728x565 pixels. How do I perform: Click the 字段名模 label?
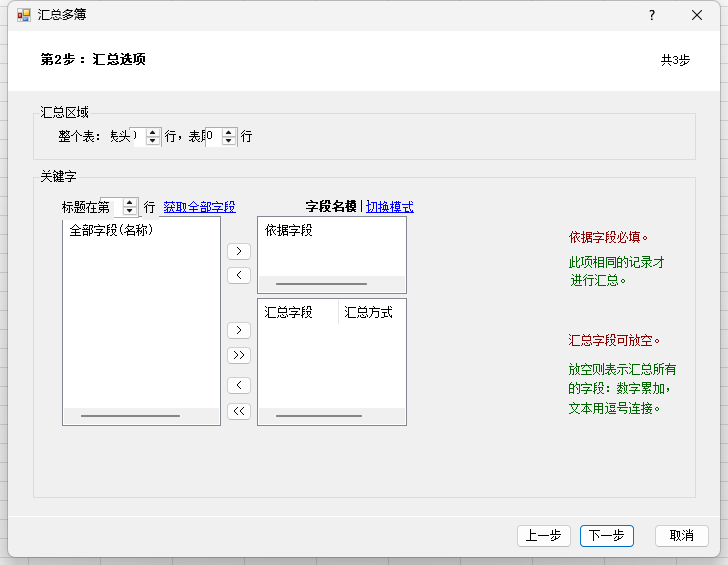(x=331, y=207)
